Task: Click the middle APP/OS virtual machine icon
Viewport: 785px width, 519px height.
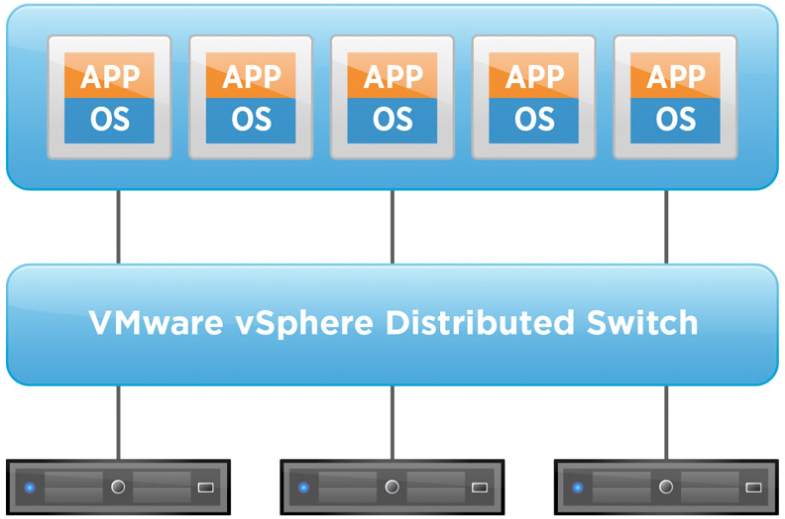Action: [x=392, y=97]
